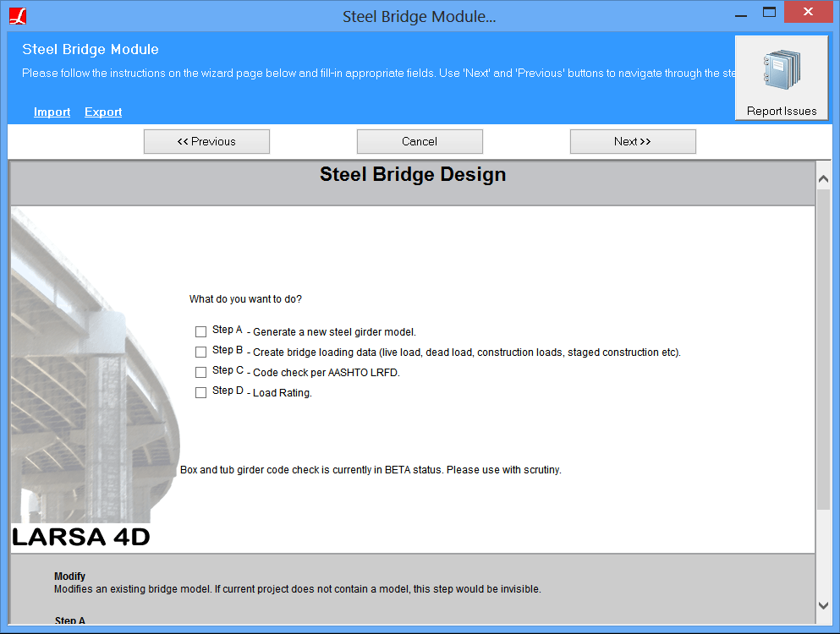This screenshot has height=634, width=840.
Task: Check Step B bridge loading data
Action: pyautogui.click(x=200, y=353)
